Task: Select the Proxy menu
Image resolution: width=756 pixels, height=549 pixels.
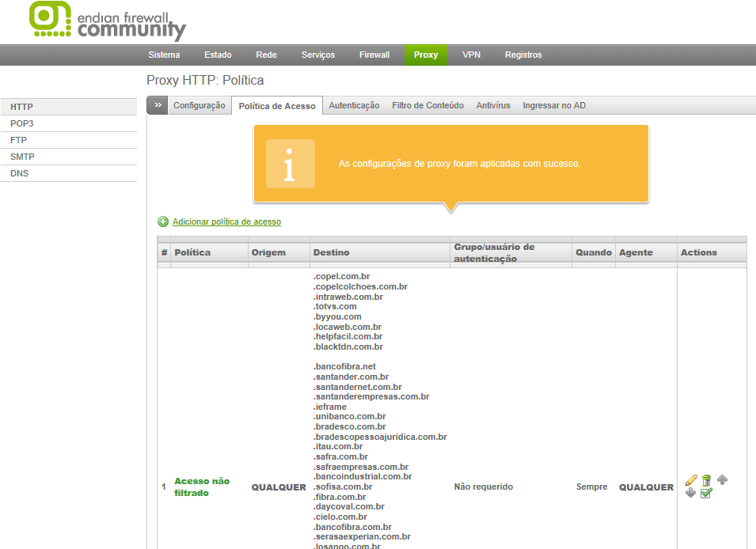Action: (426, 55)
